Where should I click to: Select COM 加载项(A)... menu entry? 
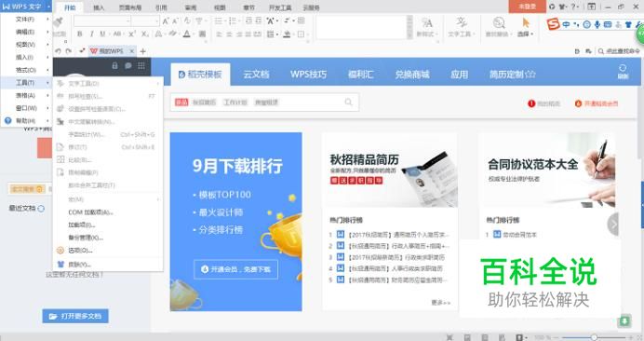tap(108, 212)
